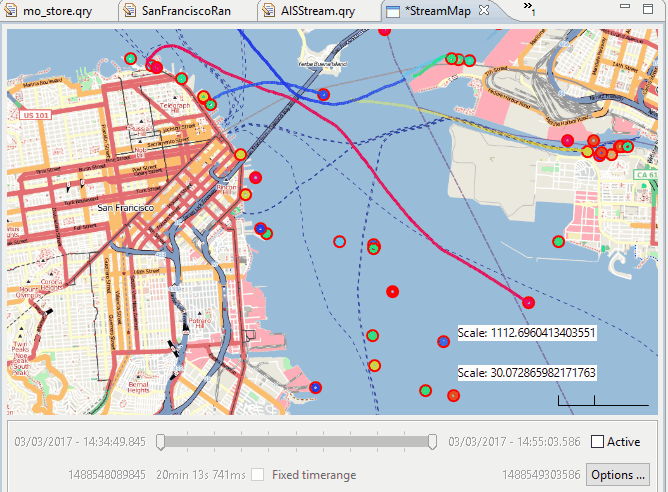Click the US 101 highway shield on map
Image resolution: width=668 pixels, height=492 pixels.
[36, 116]
